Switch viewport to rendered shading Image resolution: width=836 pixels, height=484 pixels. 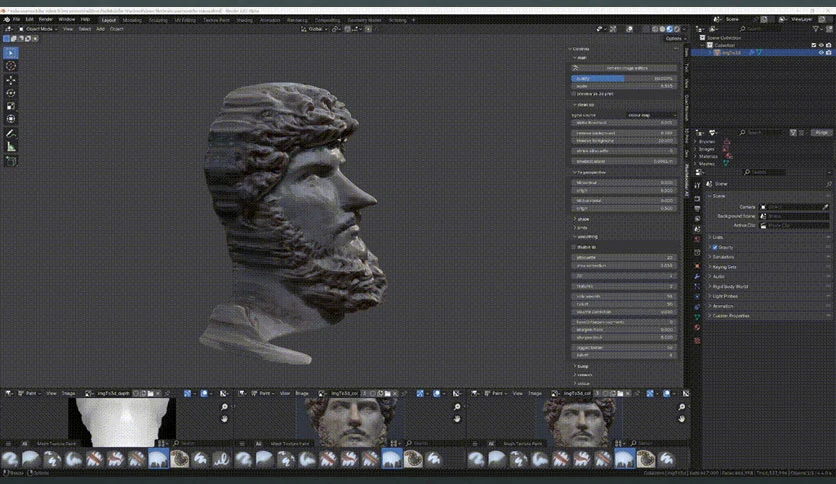tap(677, 29)
